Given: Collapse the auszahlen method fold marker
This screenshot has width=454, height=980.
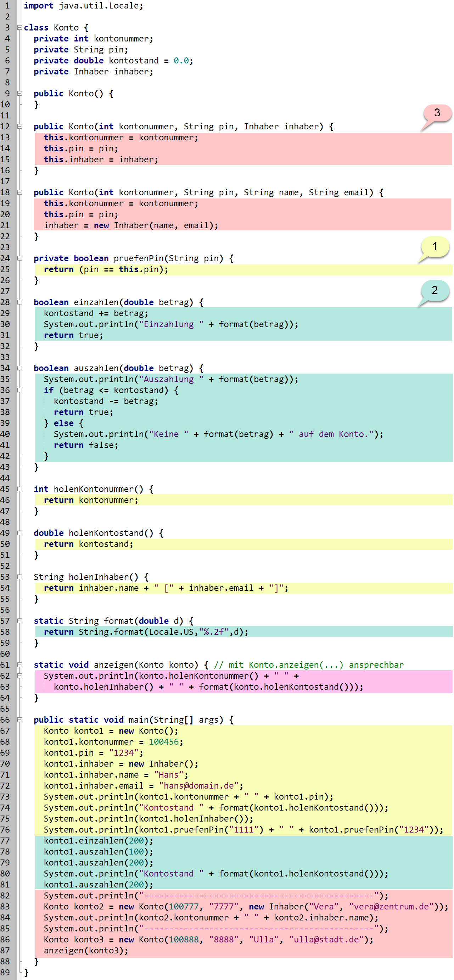Looking at the screenshot, I should coord(19,368).
